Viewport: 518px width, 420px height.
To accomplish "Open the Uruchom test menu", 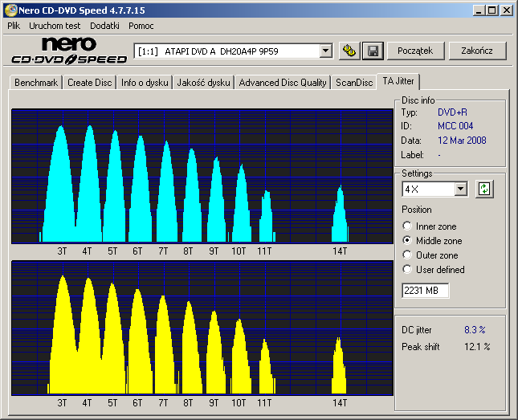I will [55, 26].
